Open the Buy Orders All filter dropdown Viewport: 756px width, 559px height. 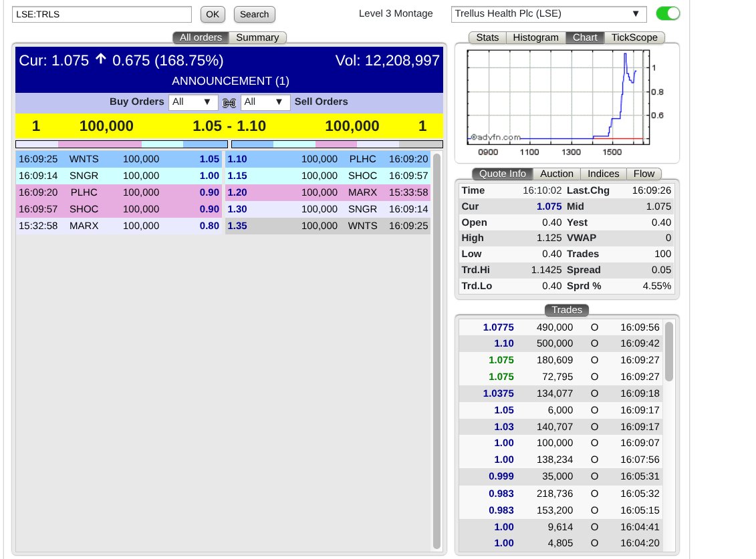pos(192,102)
